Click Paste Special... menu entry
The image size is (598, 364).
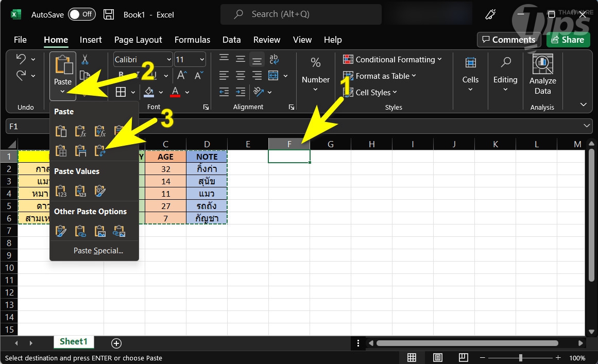coord(98,250)
